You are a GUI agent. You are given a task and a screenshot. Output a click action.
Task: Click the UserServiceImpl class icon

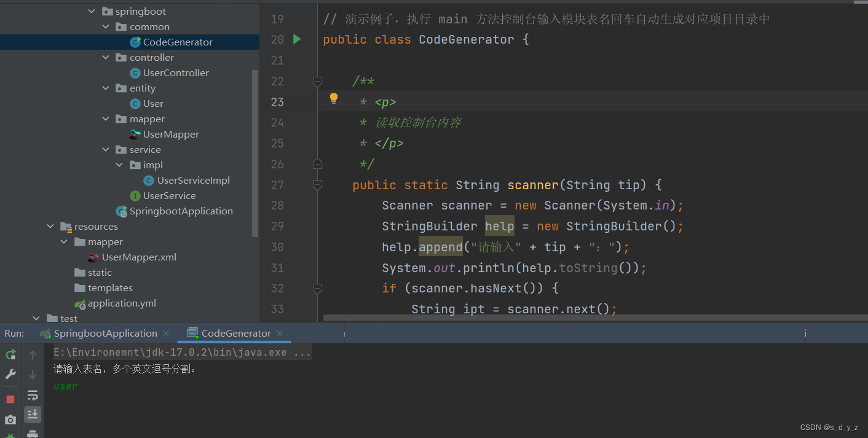point(149,180)
